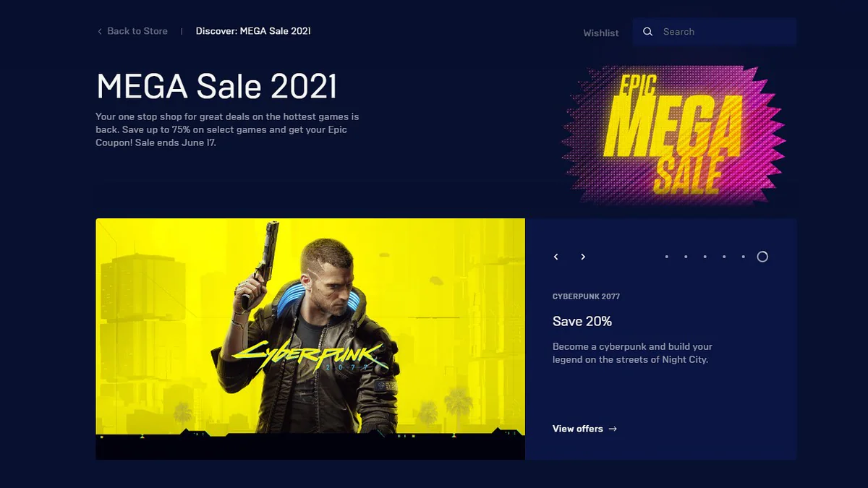Viewport: 868px width, 488px height.
Task: Select the second carousel dot indicator
Action: click(686, 257)
